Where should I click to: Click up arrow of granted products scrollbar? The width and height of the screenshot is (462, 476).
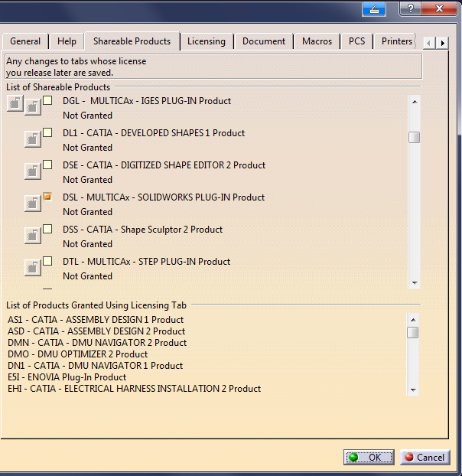click(413, 320)
